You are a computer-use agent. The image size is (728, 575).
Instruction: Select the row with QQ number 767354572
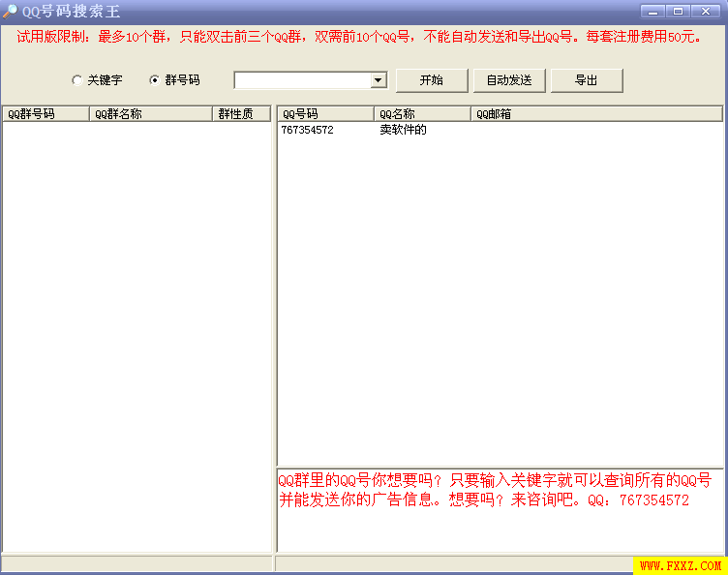pos(308,130)
